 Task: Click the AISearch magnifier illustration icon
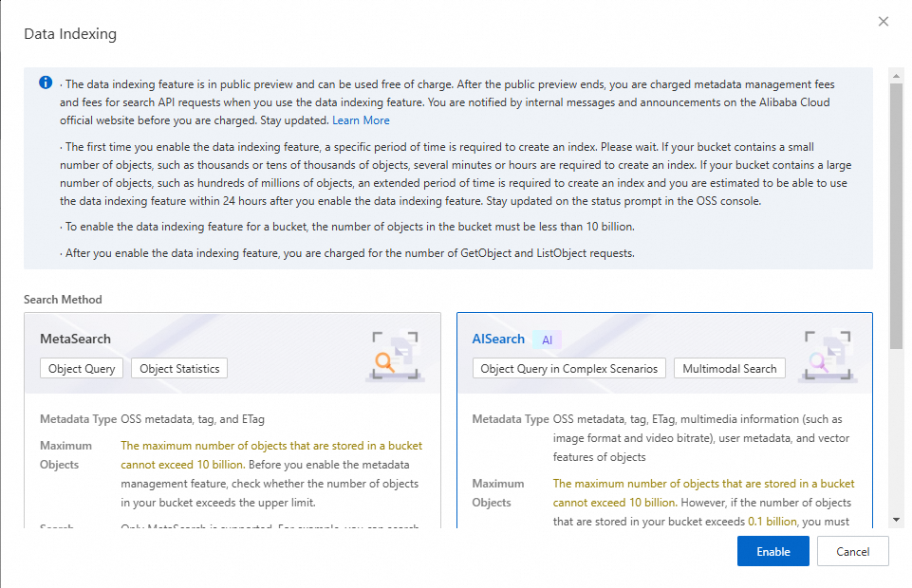click(x=828, y=357)
